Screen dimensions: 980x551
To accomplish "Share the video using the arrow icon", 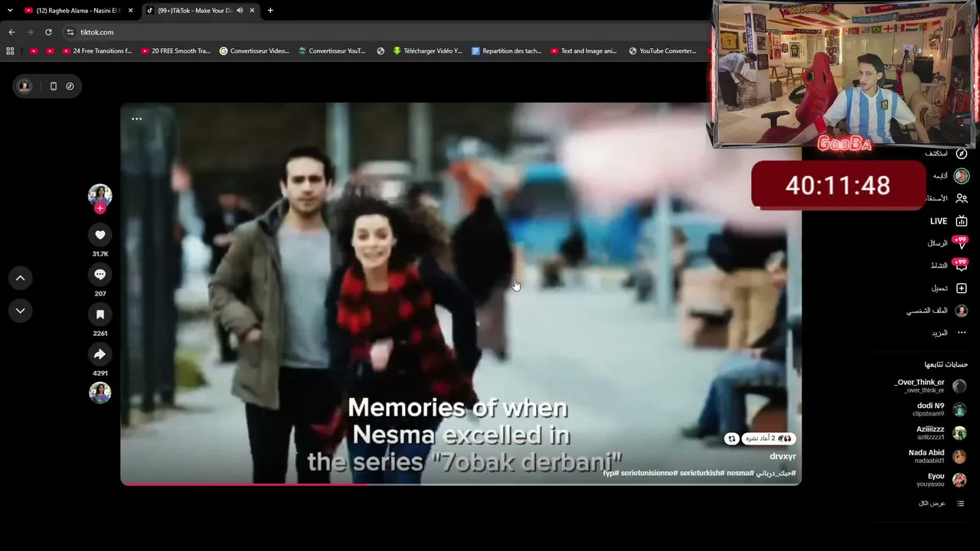I will coord(100,354).
